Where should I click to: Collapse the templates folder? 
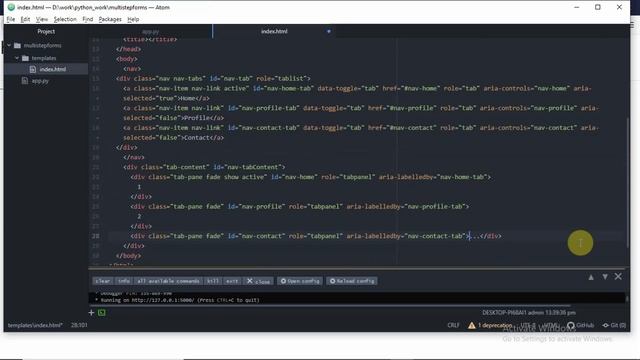point(17,58)
